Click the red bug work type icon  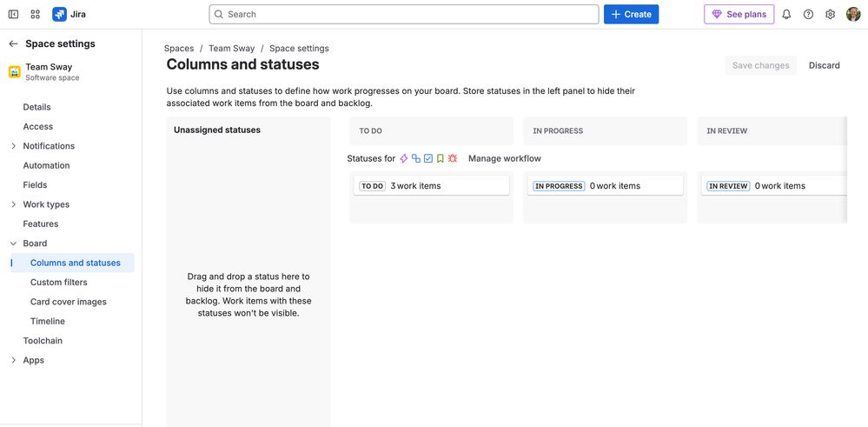click(x=453, y=158)
